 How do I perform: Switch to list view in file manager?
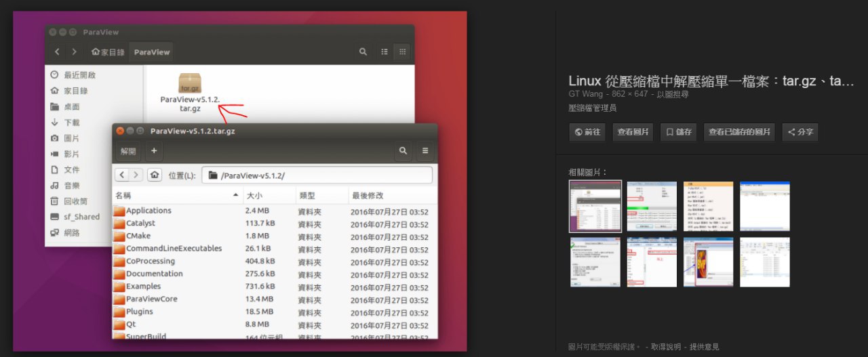[384, 51]
